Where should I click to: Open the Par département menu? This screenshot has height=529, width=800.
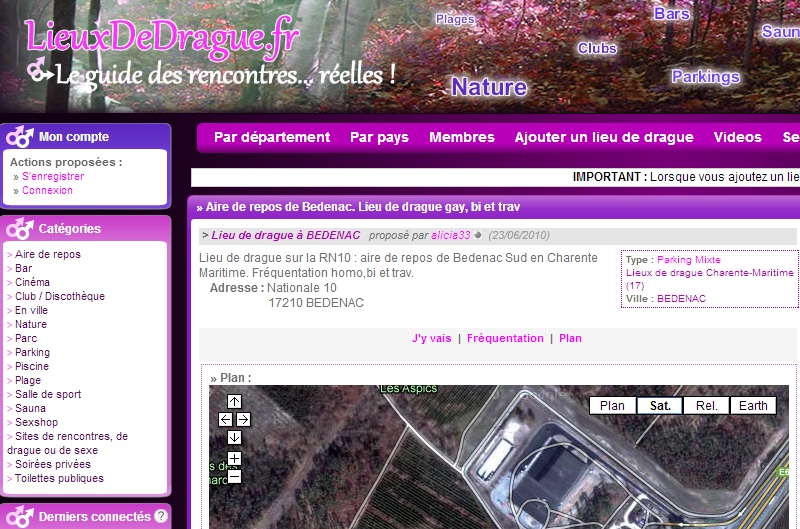(272, 137)
